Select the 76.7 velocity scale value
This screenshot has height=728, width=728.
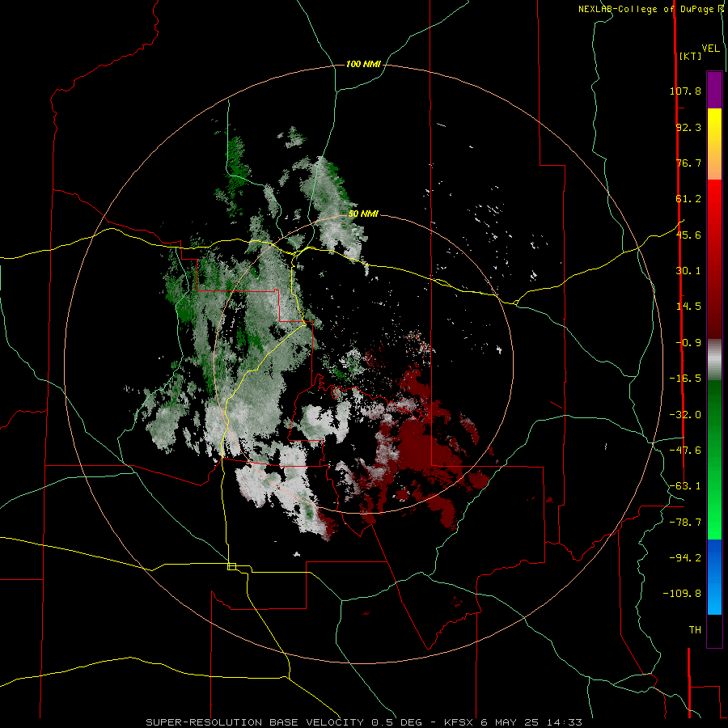[x=688, y=163]
